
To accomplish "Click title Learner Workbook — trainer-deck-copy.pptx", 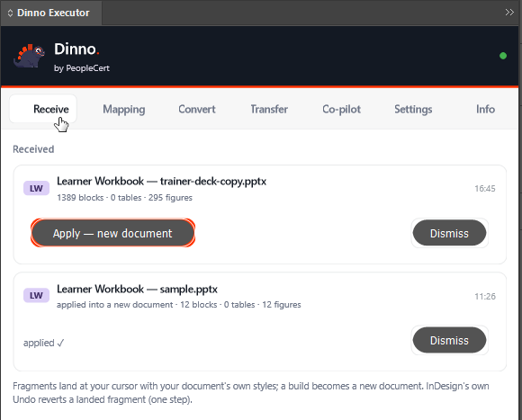I will click(161, 182).
